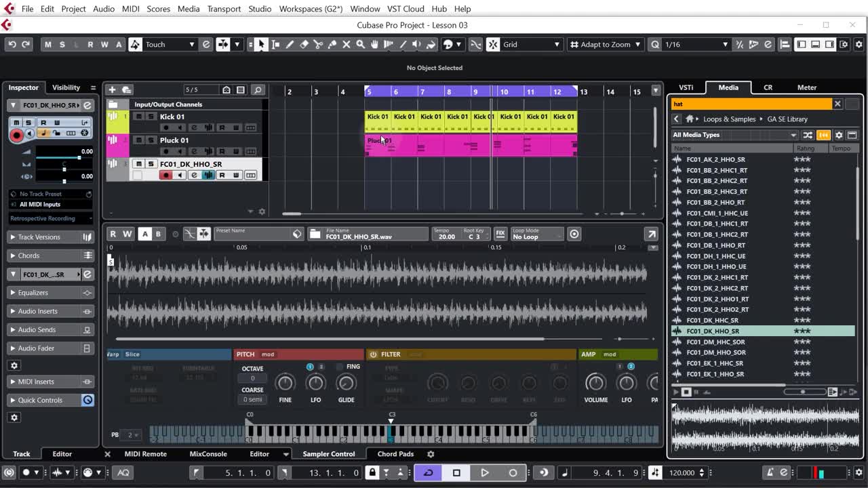The height and width of the screenshot is (488, 868).
Task: Open the Chord Pads tab
Action: coord(395,454)
